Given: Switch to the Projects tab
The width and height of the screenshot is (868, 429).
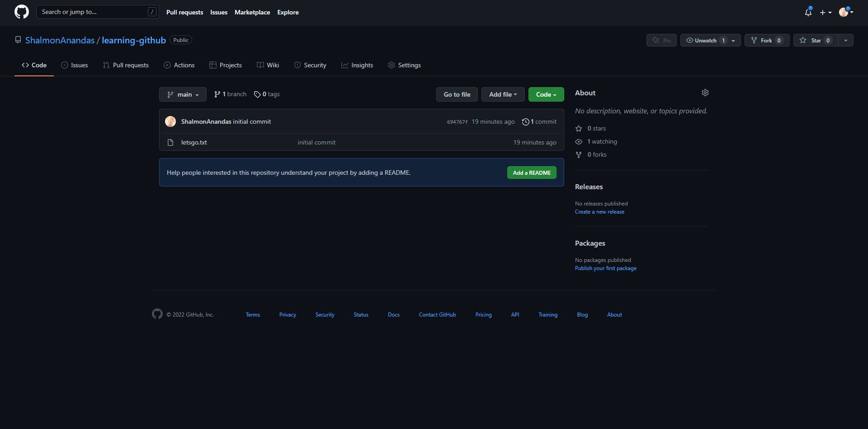Looking at the screenshot, I should pyautogui.click(x=226, y=65).
